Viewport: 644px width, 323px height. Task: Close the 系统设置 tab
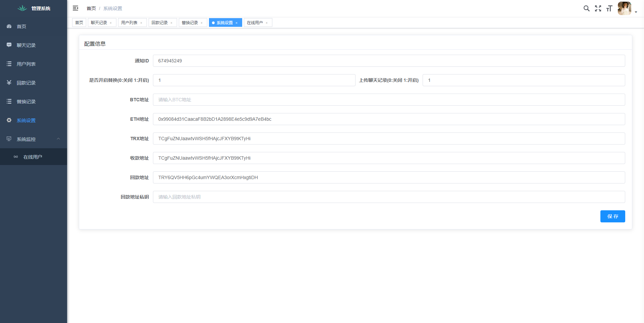pyautogui.click(x=236, y=23)
